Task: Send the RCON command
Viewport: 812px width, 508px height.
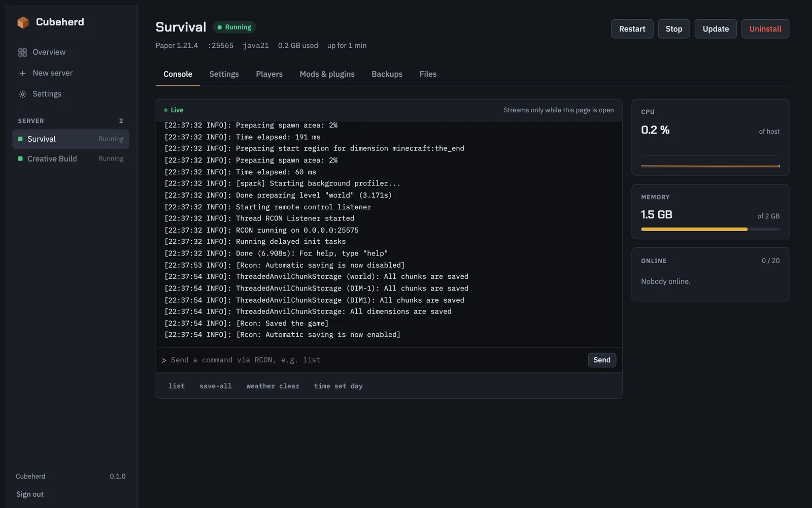Action: (602, 360)
